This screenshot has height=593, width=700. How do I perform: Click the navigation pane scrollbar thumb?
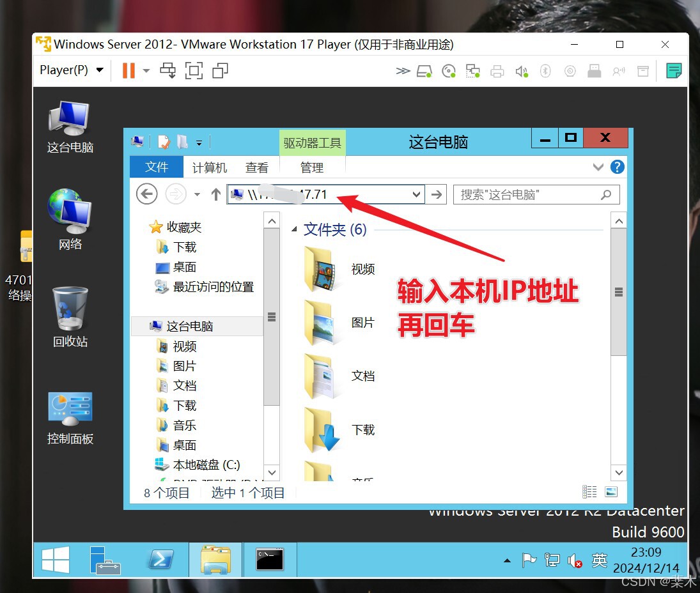(272, 317)
